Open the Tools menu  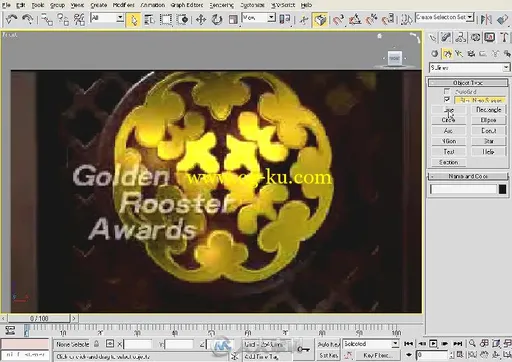(x=38, y=5)
